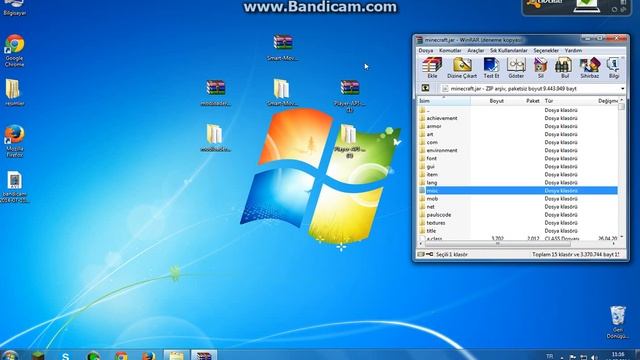Select the environment folder row

click(518, 151)
